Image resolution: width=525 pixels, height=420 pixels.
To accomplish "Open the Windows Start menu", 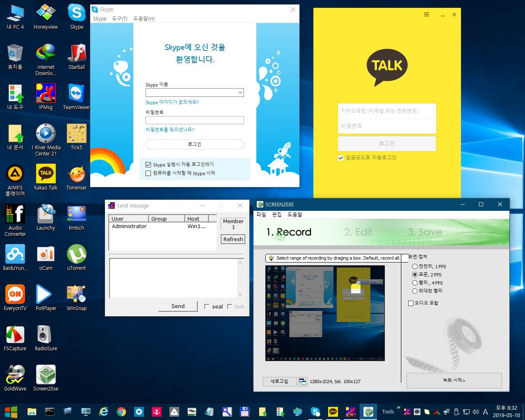I will tap(11, 411).
